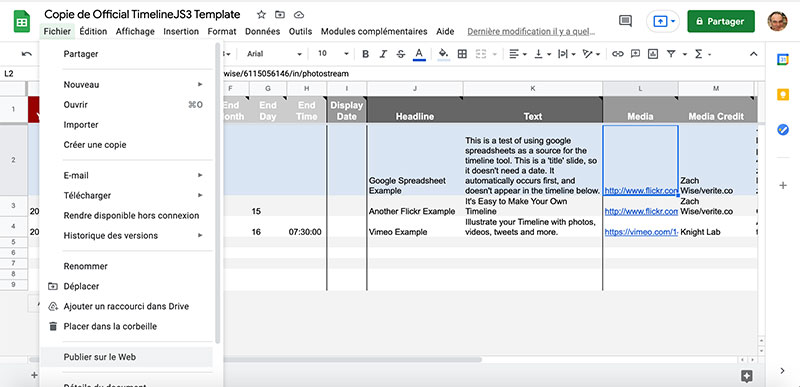Open the Format menu
Screen dimensions: 800x387
222,31
